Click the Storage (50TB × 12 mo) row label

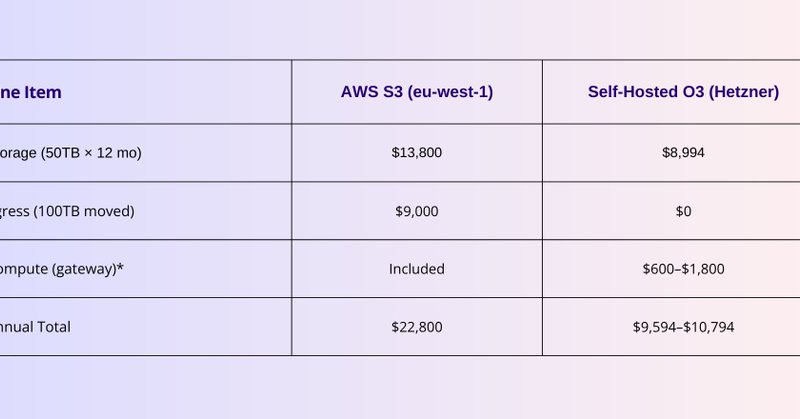tap(70, 153)
